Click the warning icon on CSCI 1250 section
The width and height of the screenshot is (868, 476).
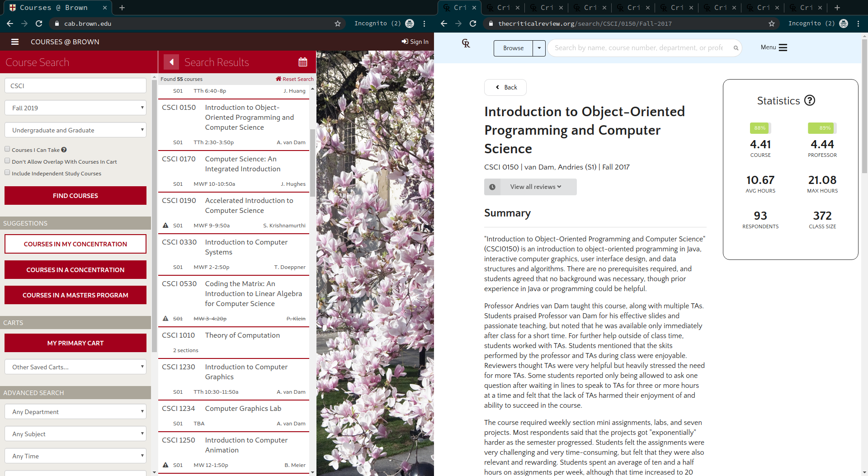165,465
